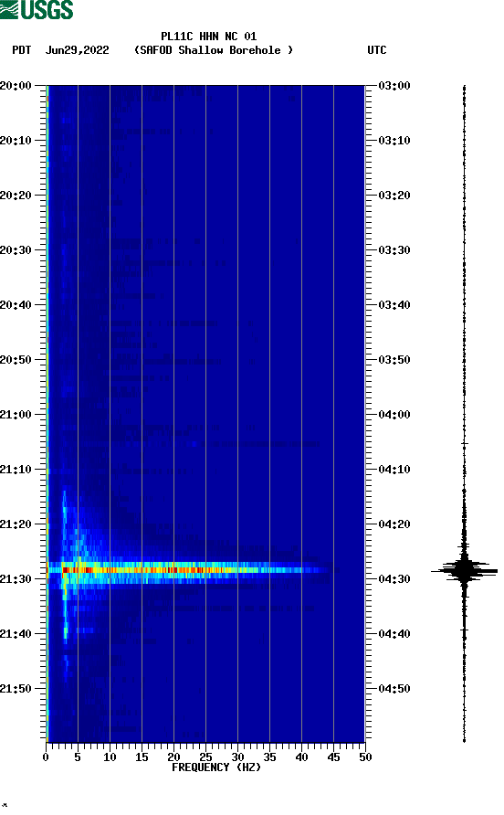Click the 21:40 PDT time label
Screen dimensions: 504x815
point(16,633)
